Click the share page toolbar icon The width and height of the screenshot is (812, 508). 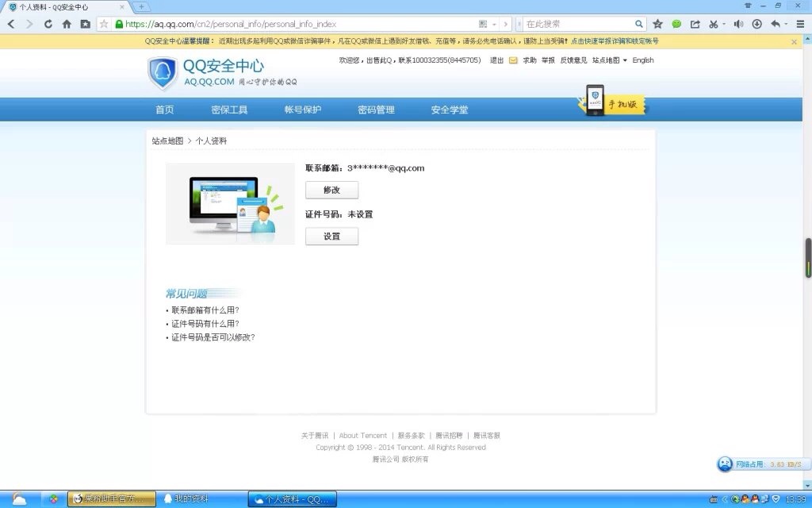pos(695,24)
